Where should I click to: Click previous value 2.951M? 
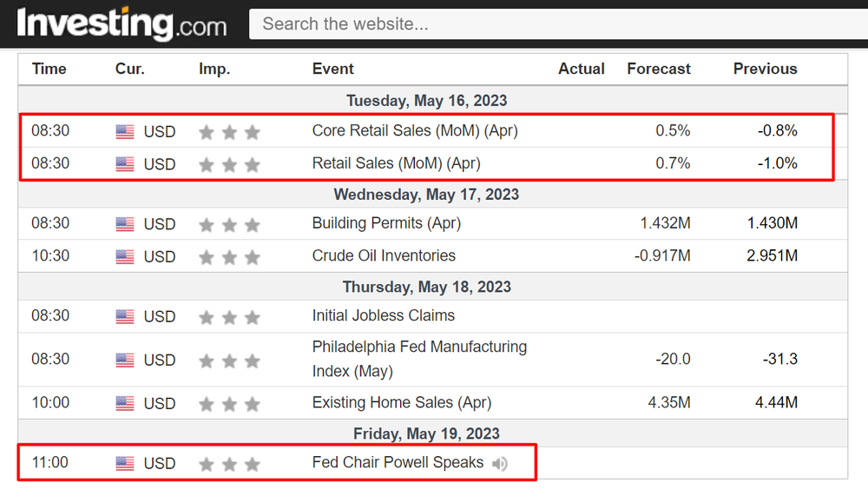[x=773, y=255]
